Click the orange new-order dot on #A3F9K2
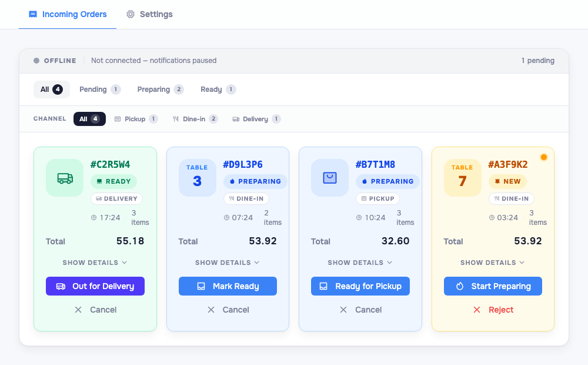Viewport: 588px width, 365px height. pos(544,157)
